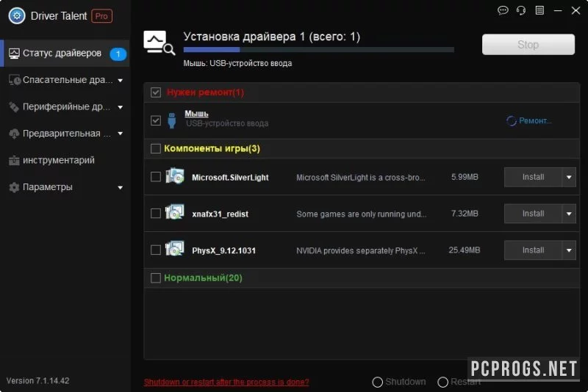Open the feedback chat bubble icon
588x392 pixels.
503,10
